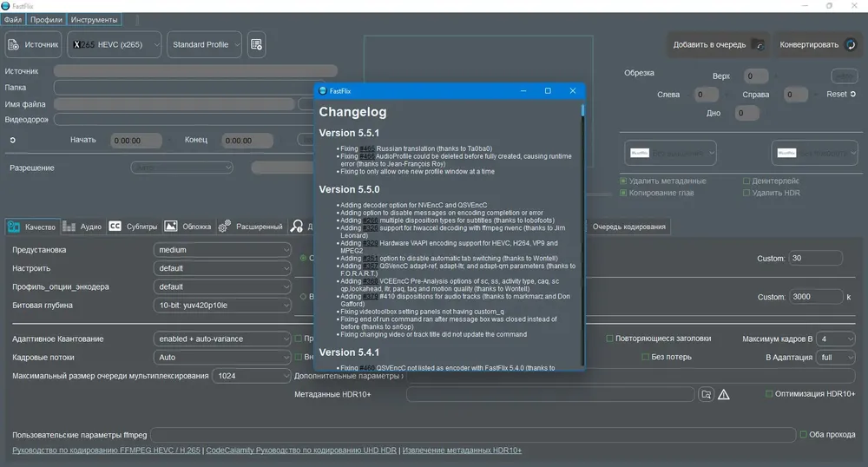Expand the В Адаптация full dropdown
This screenshot has width=868, height=467.
836,358
